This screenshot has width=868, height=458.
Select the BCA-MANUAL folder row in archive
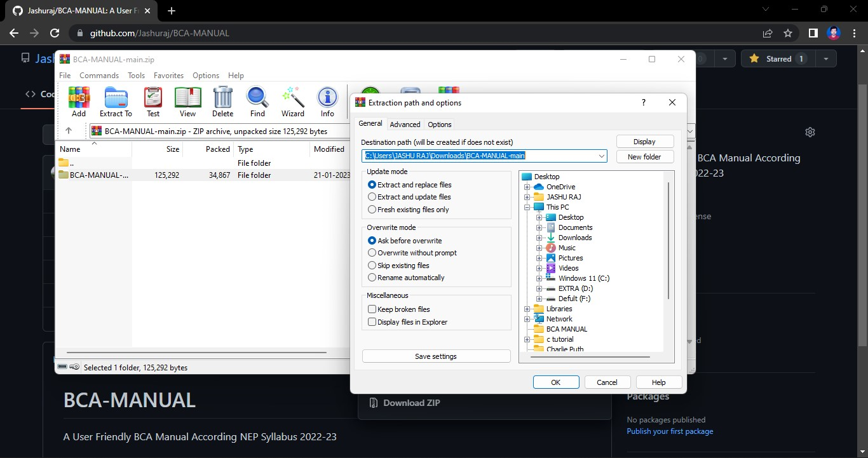coord(201,175)
